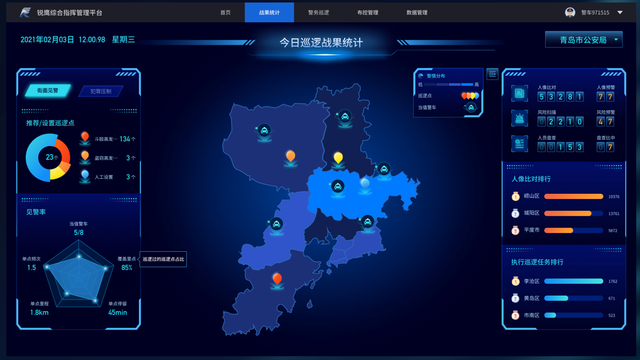Click patrol car icon inside bright-blue district
This screenshot has height=360, width=640.
[338, 187]
